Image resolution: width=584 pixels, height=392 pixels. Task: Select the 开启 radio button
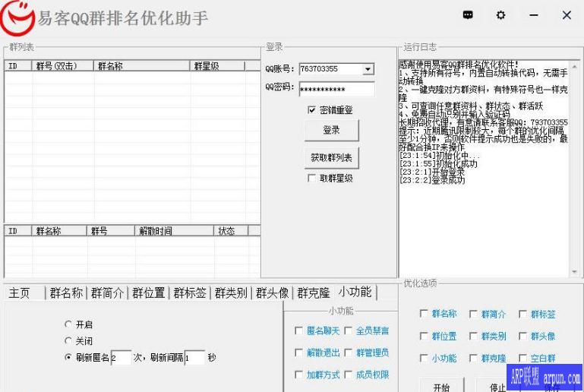coord(68,324)
